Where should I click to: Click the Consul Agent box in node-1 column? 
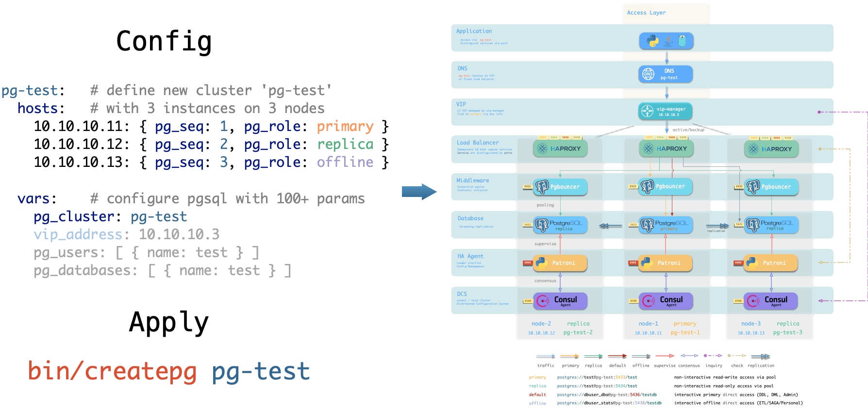coord(666,301)
